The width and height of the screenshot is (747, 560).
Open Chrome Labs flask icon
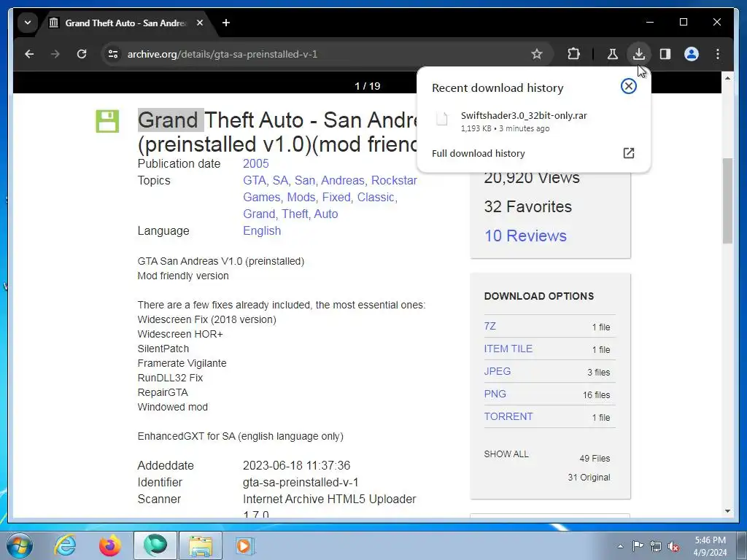point(613,54)
